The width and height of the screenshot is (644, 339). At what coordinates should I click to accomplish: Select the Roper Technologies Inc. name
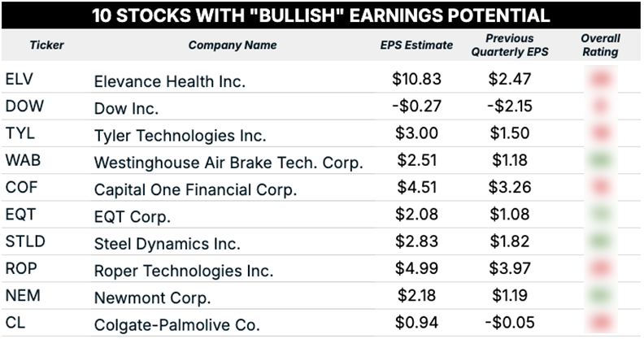pyautogui.click(x=184, y=270)
